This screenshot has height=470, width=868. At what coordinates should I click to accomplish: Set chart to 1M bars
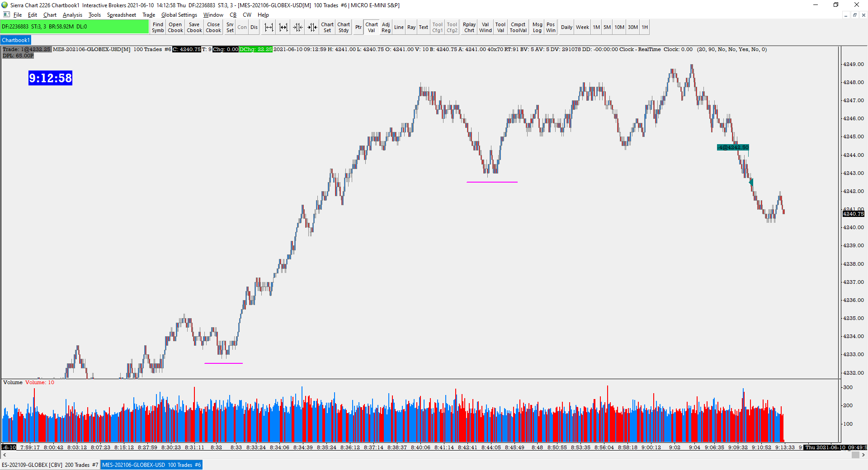pyautogui.click(x=596, y=27)
